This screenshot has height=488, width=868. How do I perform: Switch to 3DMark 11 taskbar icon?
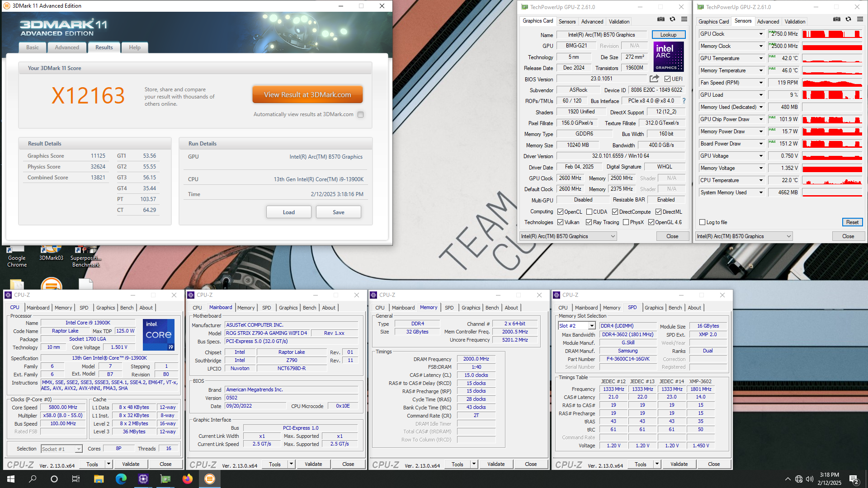coord(210,479)
